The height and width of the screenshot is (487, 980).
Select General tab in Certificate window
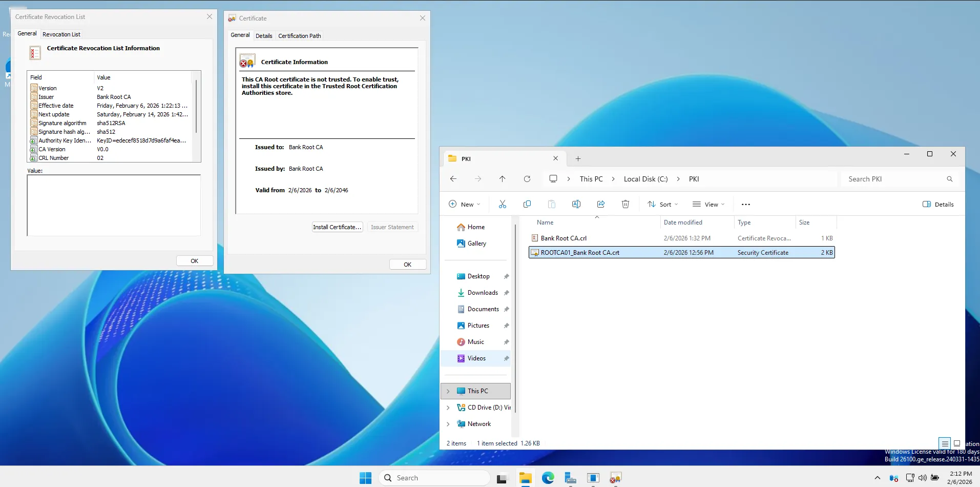click(240, 35)
